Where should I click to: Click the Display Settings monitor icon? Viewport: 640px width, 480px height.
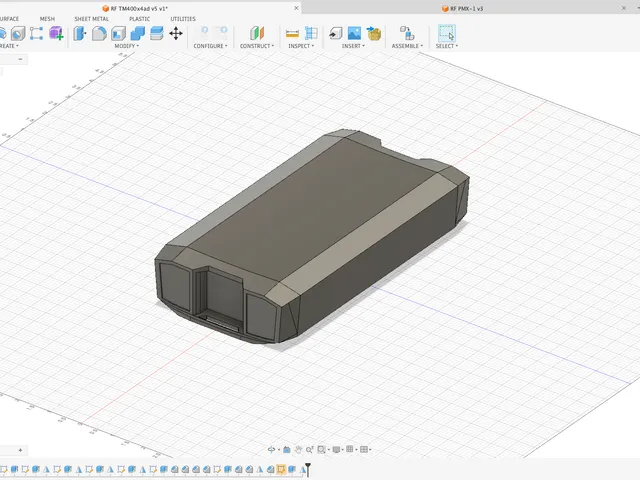click(336, 449)
